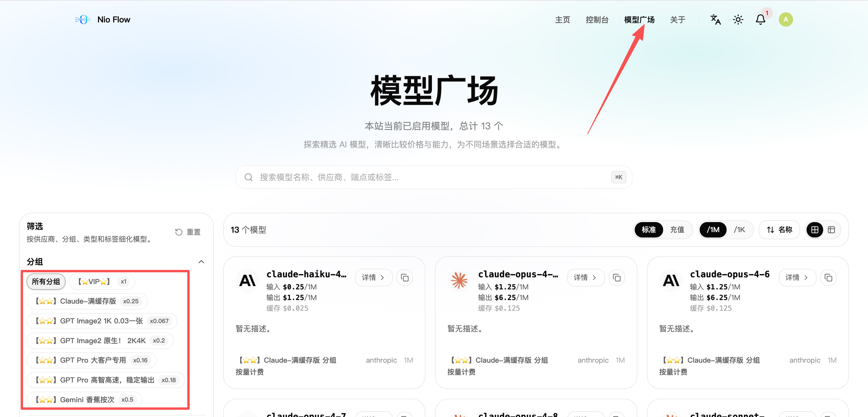This screenshot has height=417, width=868.
Task: Select 标准 pricing mode
Action: (x=649, y=229)
